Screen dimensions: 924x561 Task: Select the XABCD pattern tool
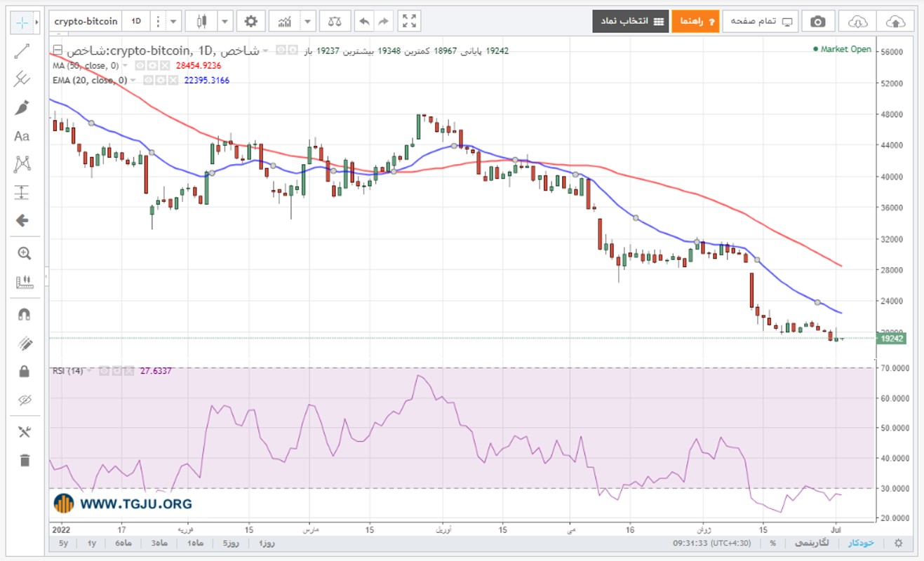coord(22,164)
